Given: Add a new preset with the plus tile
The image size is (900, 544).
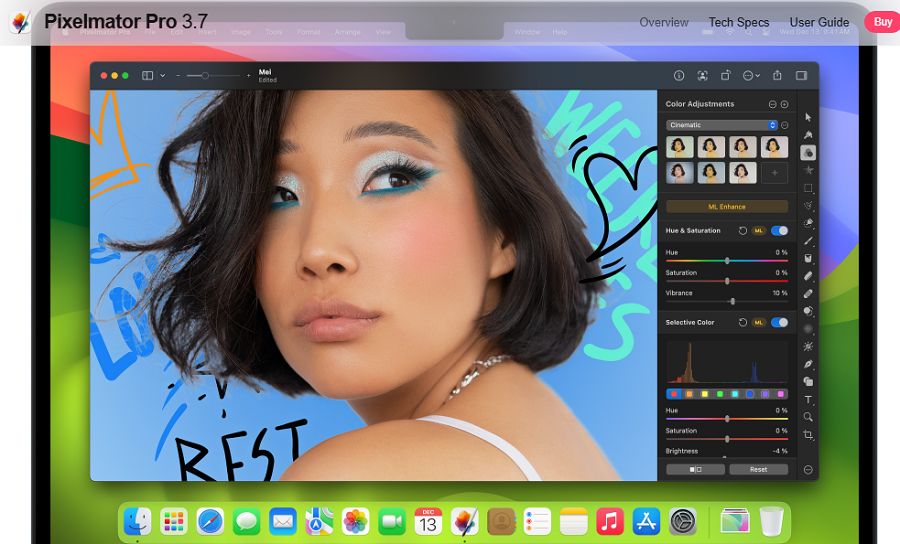Looking at the screenshot, I should [774, 173].
